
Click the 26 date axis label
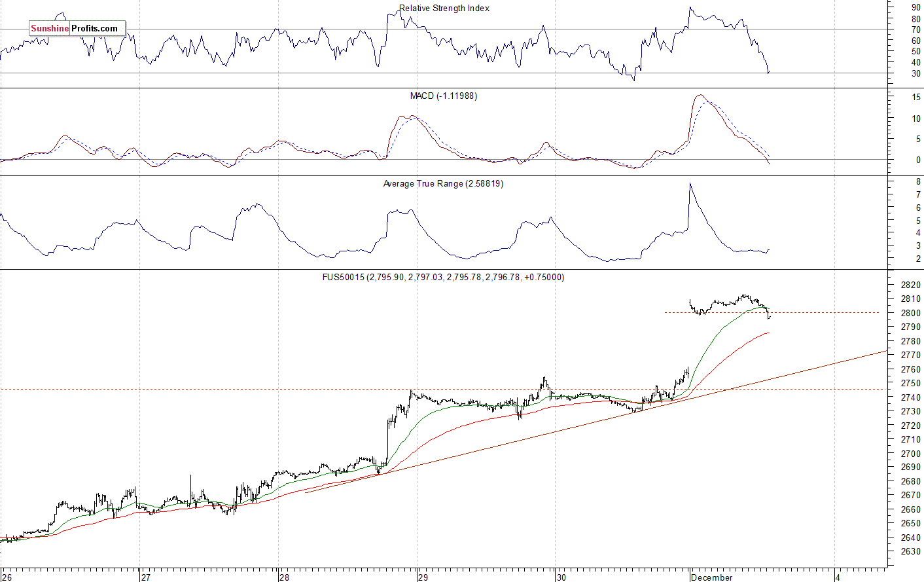tap(6, 577)
